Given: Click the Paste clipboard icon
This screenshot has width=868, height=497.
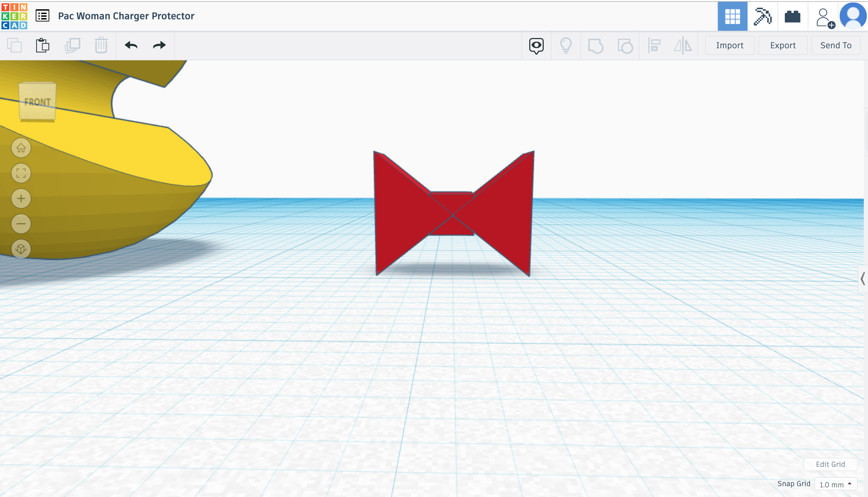Looking at the screenshot, I should point(42,45).
